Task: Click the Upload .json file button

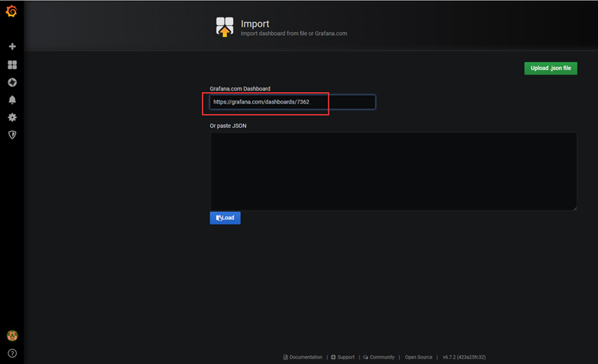Action: point(551,69)
